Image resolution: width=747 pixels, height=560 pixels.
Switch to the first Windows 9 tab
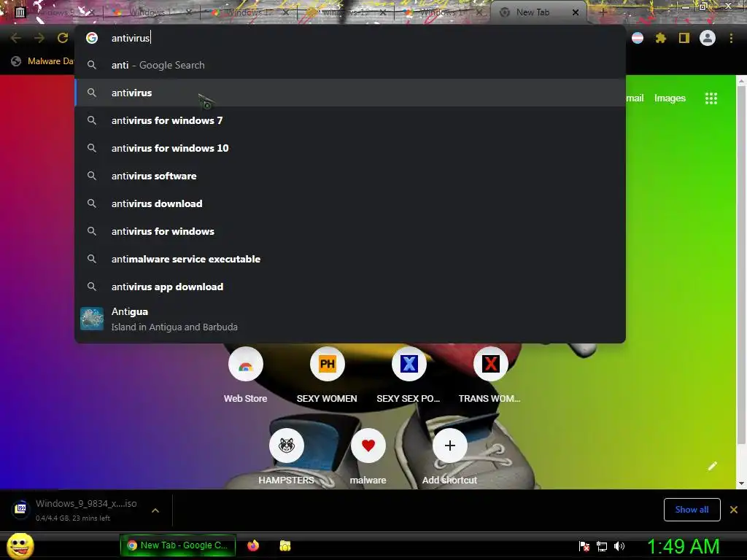(56, 12)
